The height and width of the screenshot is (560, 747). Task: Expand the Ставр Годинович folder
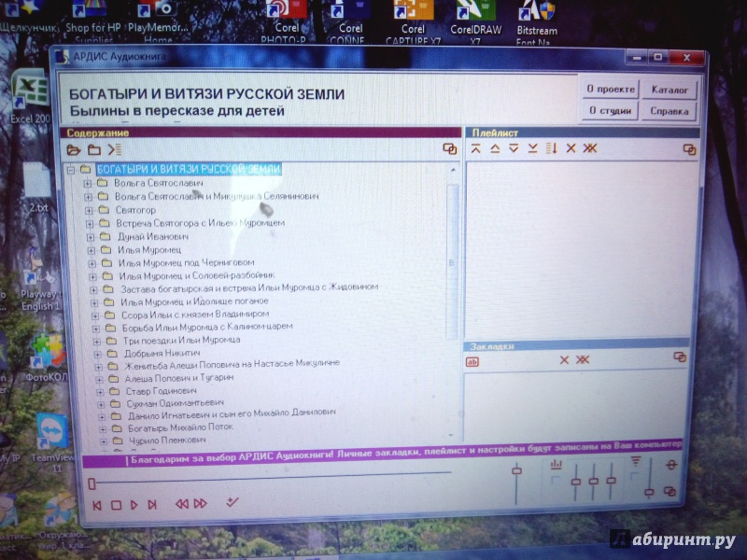pos(100,392)
